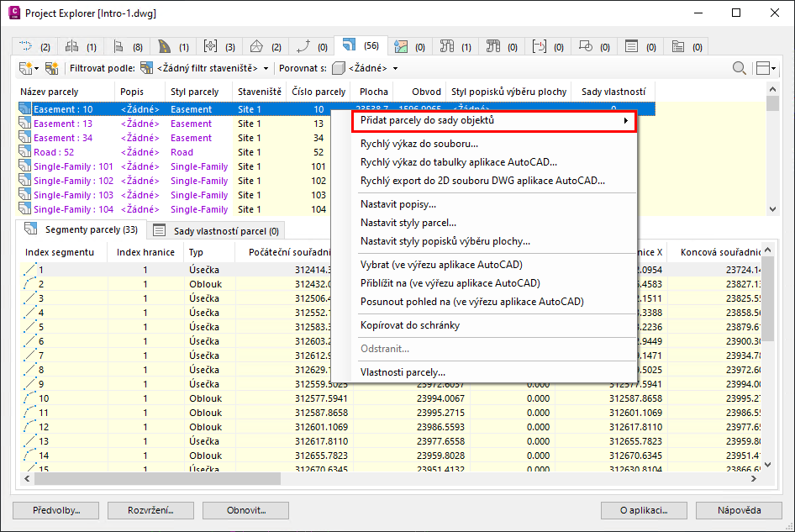Expand the 'Žádný filtr staveniště' filter dropdown
The width and height of the screenshot is (795, 532).
point(266,68)
